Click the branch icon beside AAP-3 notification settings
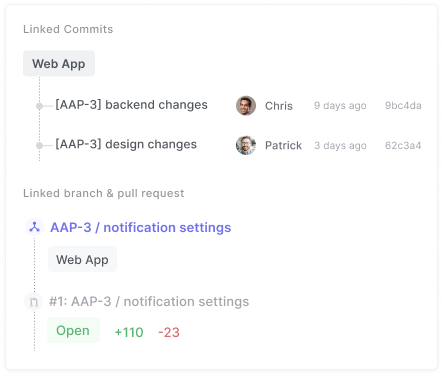 tap(34, 227)
